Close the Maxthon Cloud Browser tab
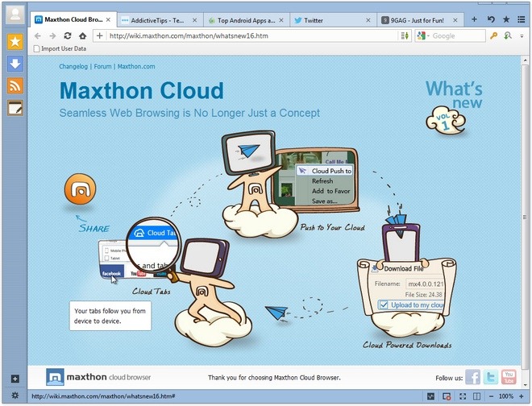 108,19
